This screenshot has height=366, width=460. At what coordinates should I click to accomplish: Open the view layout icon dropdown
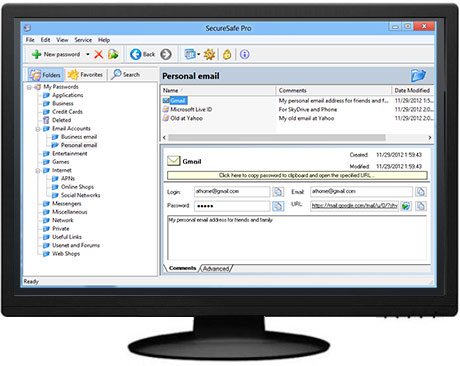[192, 54]
